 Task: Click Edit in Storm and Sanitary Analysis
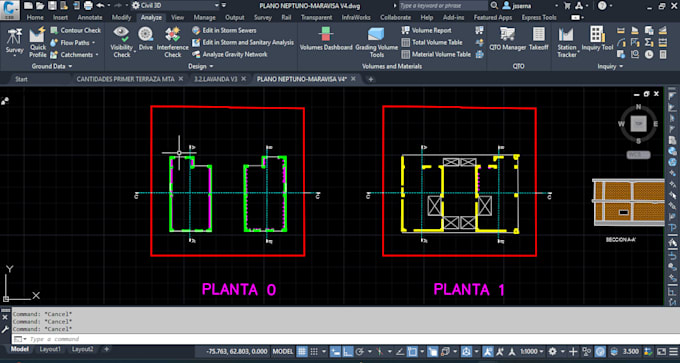(243, 43)
